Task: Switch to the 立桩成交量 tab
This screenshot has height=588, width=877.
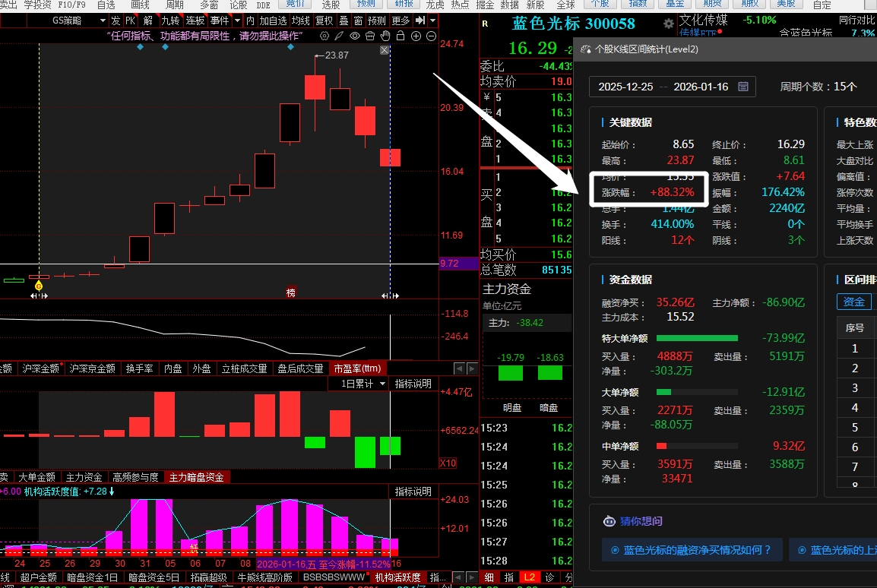Action: pos(245,369)
